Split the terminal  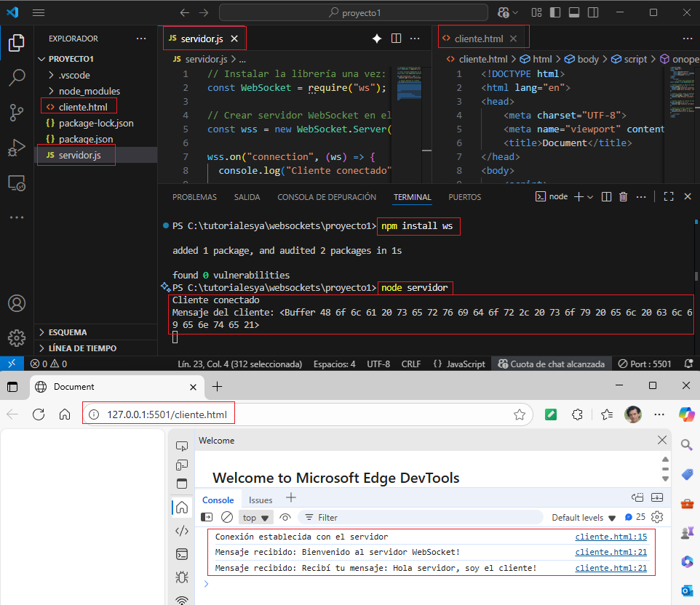606,196
